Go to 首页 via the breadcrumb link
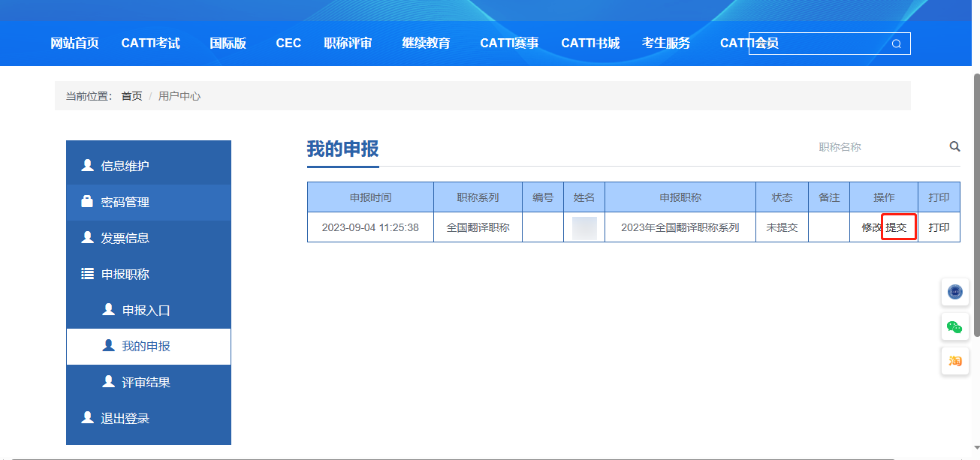This screenshot has width=980, height=460. (131, 95)
